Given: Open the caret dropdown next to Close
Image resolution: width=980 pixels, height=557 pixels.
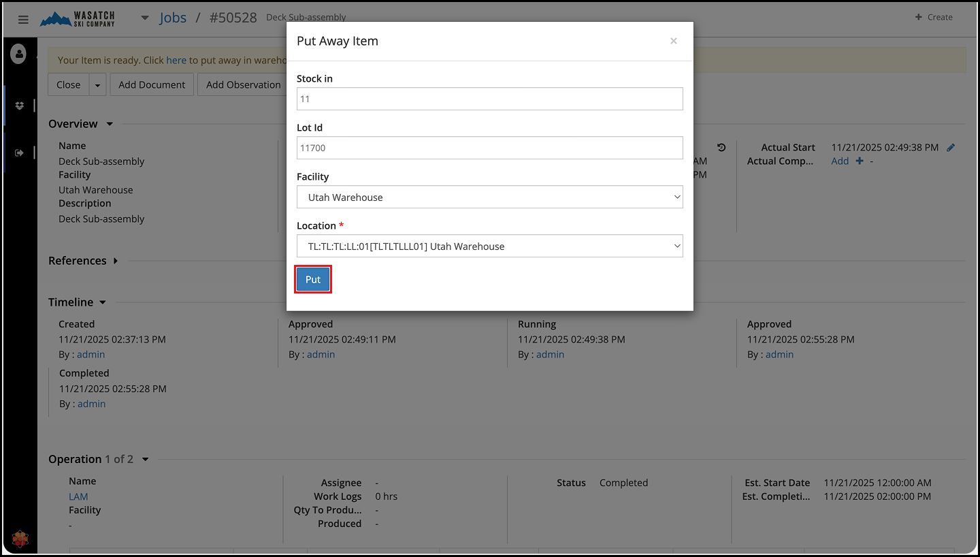Looking at the screenshot, I should (x=97, y=85).
